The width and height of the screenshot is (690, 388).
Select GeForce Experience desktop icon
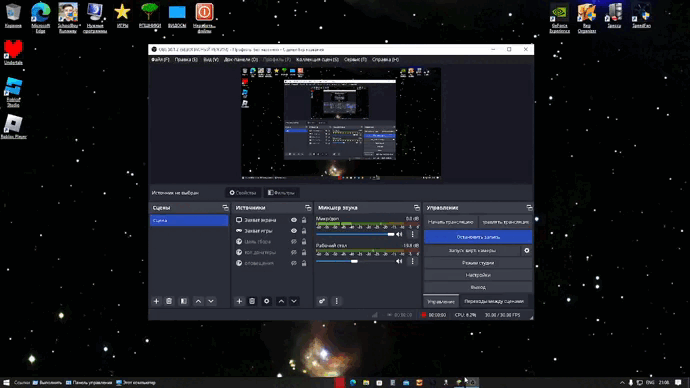(559, 18)
